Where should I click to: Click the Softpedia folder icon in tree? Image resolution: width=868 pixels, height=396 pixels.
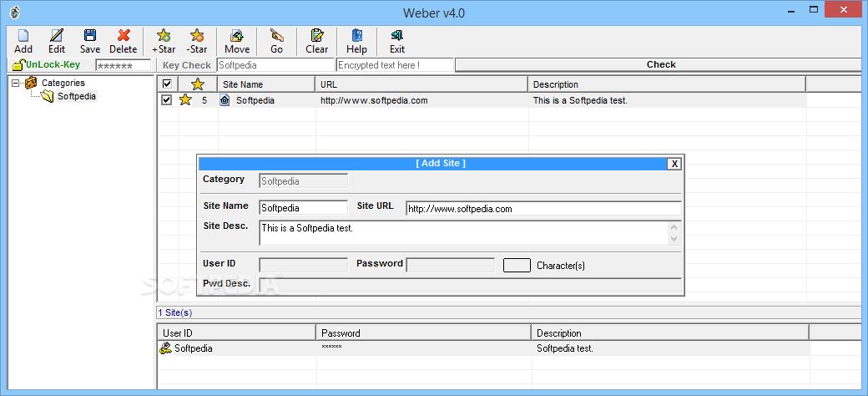[x=47, y=96]
